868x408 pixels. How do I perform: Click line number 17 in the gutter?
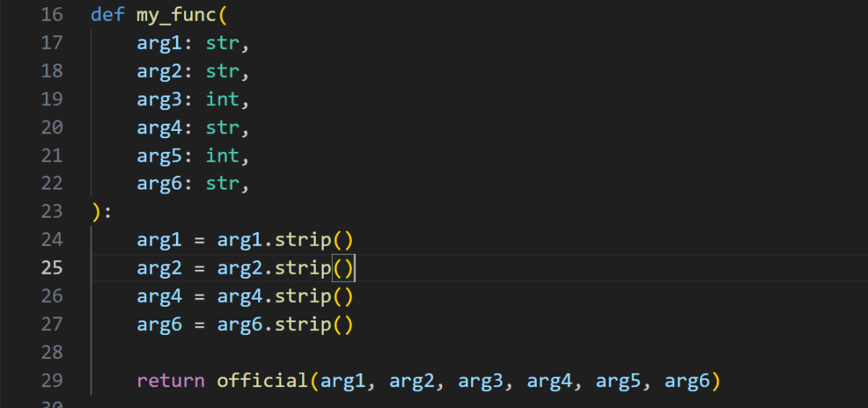tap(52, 43)
